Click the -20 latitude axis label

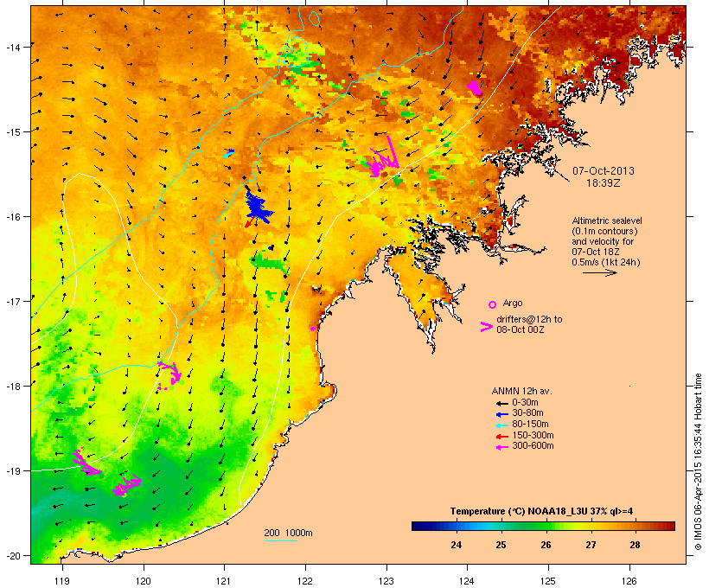click(13, 555)
